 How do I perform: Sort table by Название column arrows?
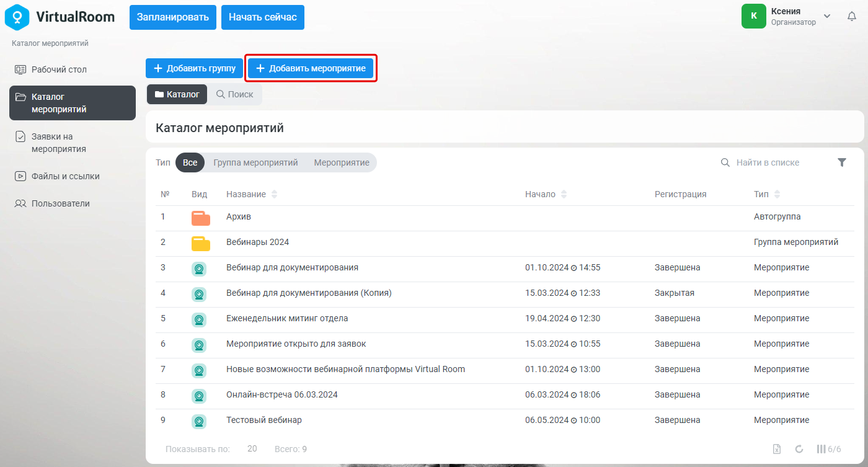point(274,195)
